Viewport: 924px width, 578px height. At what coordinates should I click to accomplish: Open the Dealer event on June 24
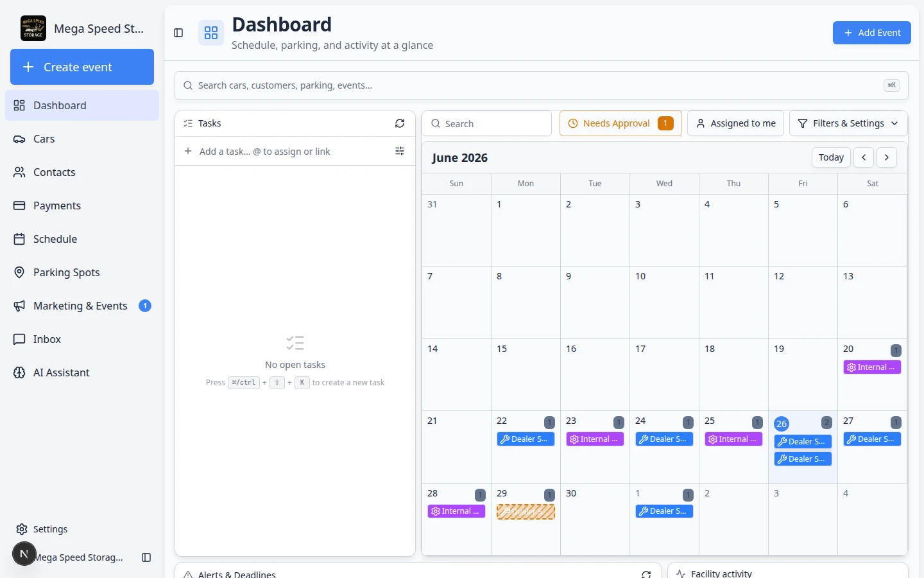point(664,439)
